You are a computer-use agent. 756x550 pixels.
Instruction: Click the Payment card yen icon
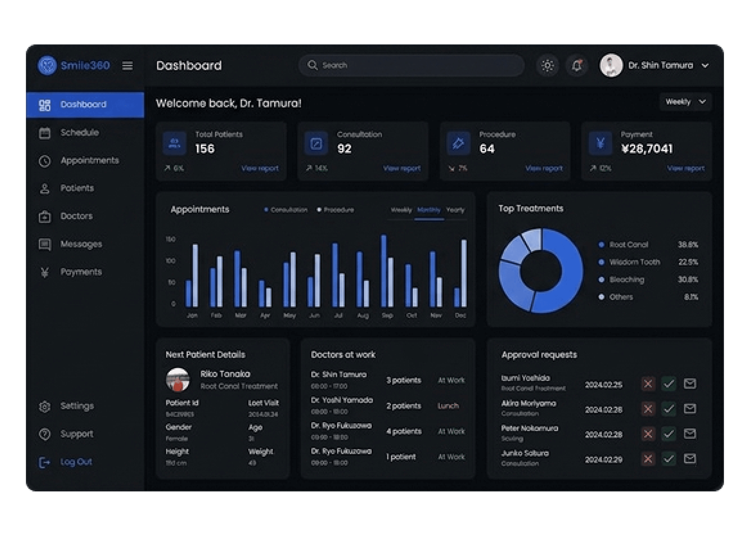[600, 144]
